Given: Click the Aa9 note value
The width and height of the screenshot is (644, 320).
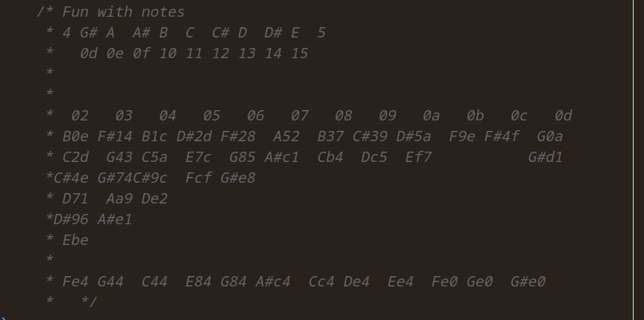Looking at the screenshot, I should click(x=119, y=199).
